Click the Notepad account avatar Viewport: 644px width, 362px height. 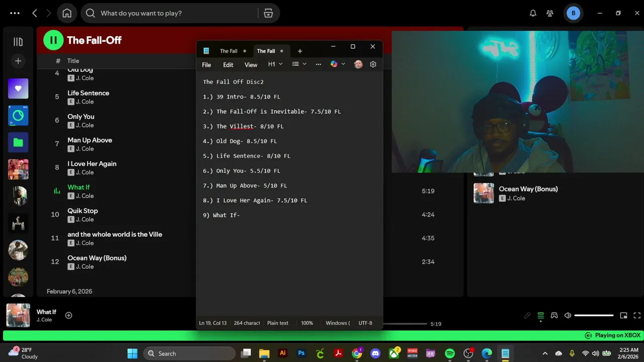point(358,64)
